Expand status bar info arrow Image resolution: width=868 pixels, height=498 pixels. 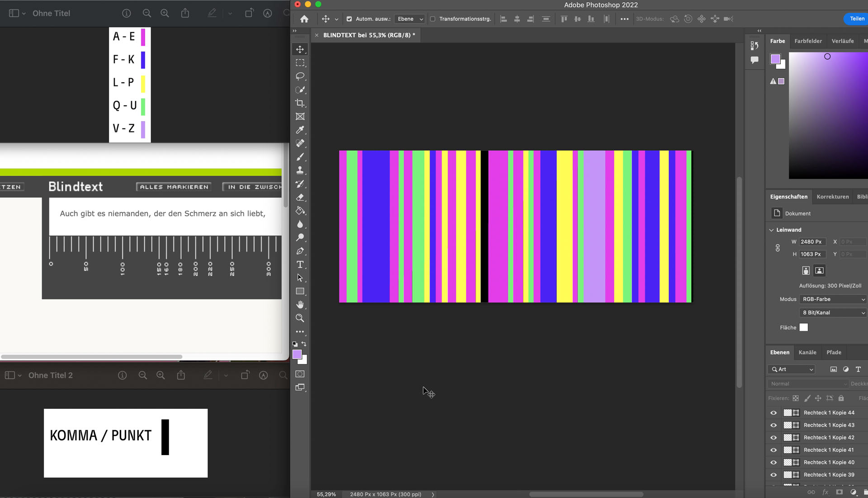tap(433, 494)
